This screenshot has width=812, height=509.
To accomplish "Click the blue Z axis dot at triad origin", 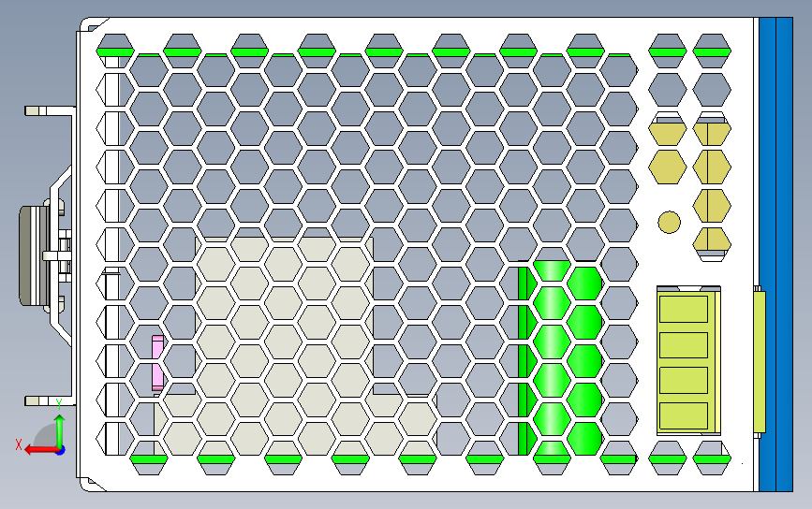I will pyautogui.click(x=60, y=451).
